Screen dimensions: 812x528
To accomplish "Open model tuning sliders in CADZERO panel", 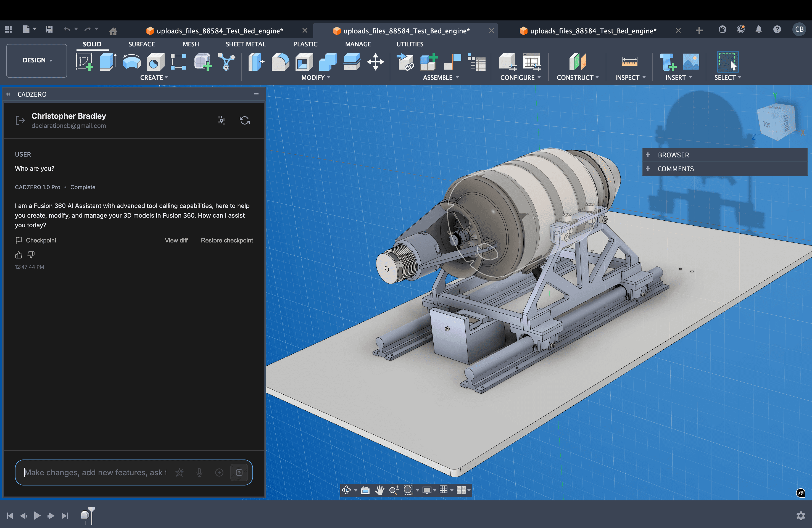I will tap(221, 120).
